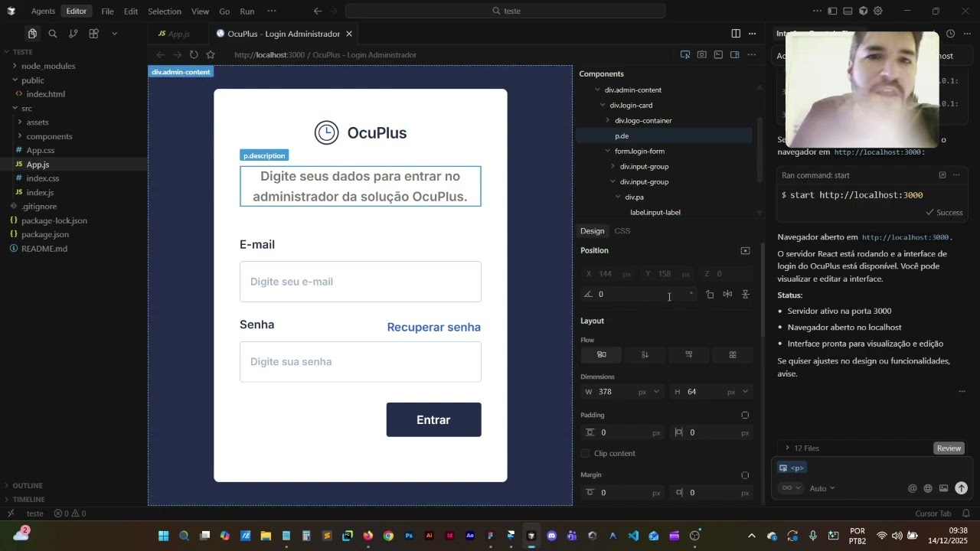
Task: Toggle the browser side panel icon
Action: click(735, 55)
